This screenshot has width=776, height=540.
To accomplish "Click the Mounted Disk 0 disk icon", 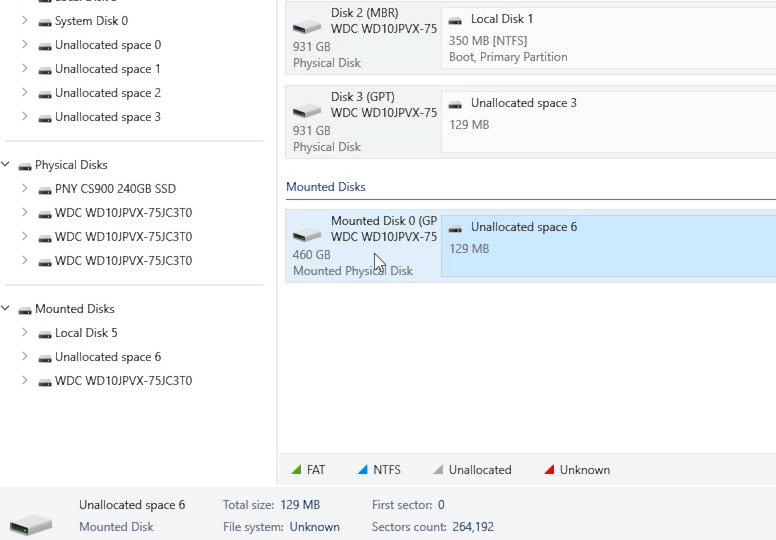I will pyautogui.click(x=307, y=234).
